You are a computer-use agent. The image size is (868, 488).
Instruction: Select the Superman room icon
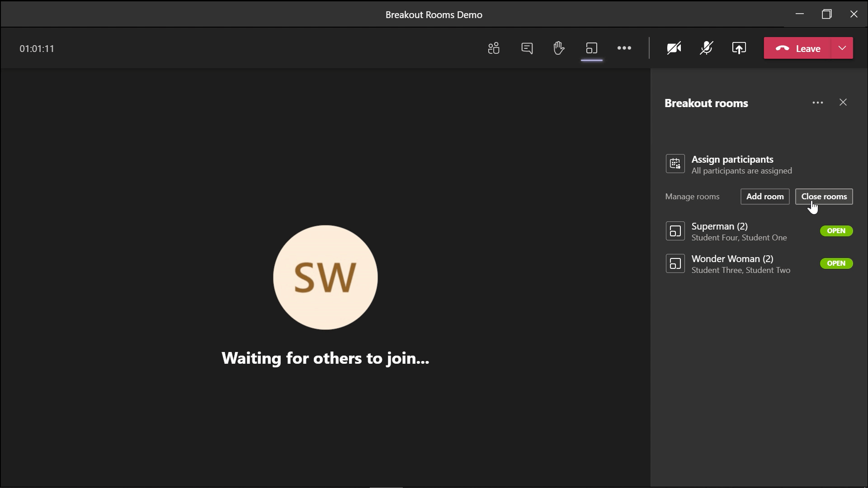[675, 231]
